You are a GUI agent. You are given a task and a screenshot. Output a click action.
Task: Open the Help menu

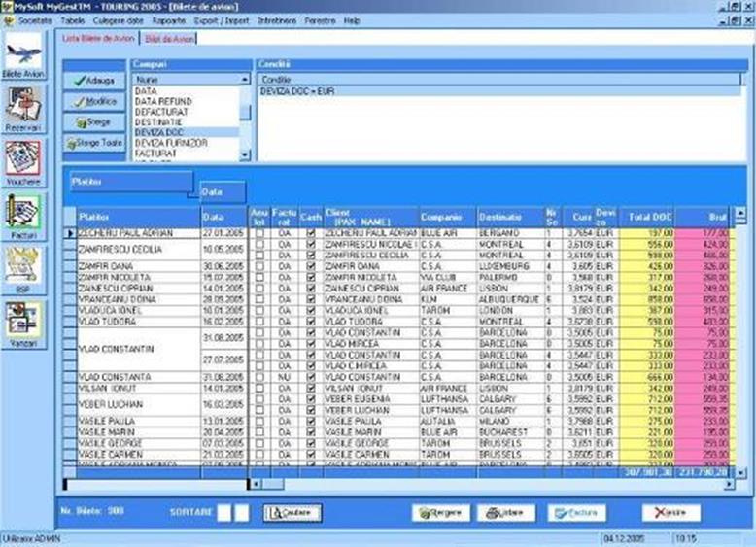[x=352, y=20]
